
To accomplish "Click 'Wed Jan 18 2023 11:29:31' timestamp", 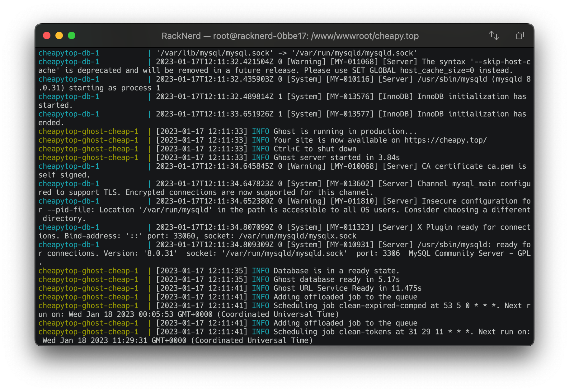I will [x=95, y=340].
